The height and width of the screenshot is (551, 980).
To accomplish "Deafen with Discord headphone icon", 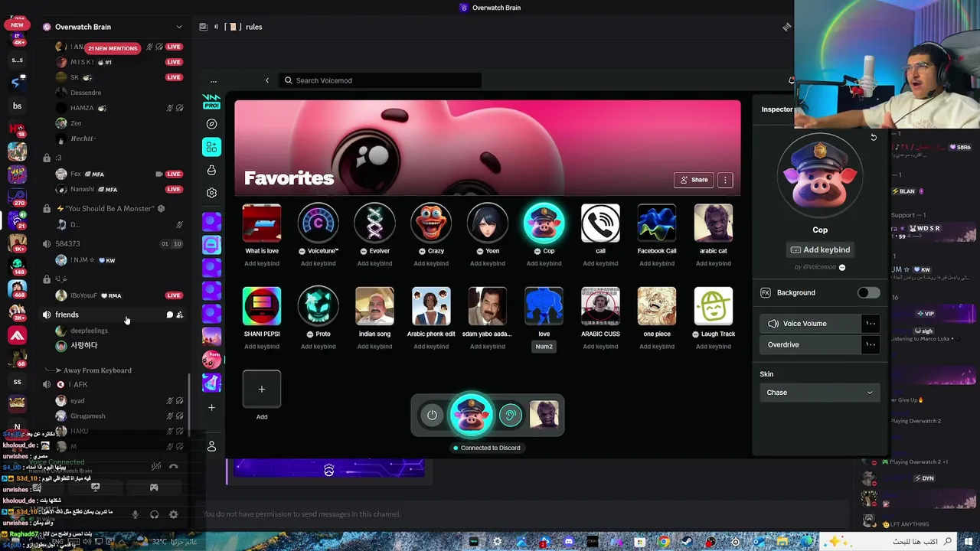I will [x=155, y=515].
